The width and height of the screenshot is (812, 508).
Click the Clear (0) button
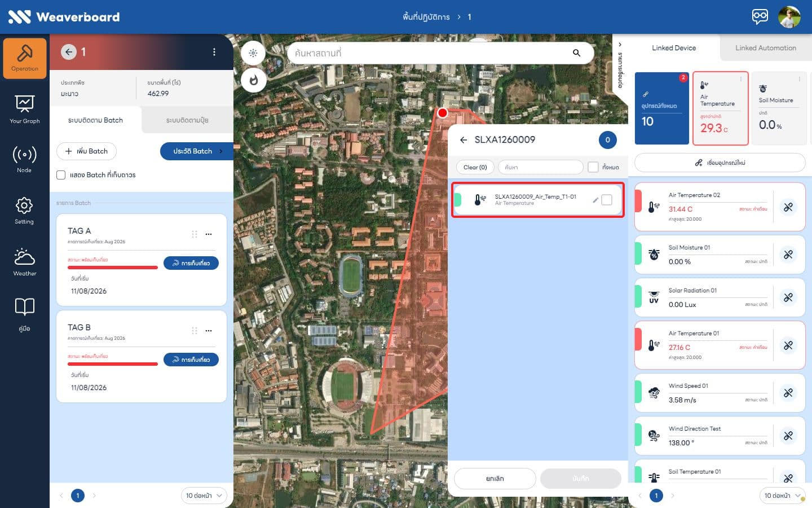pos(475,167)
